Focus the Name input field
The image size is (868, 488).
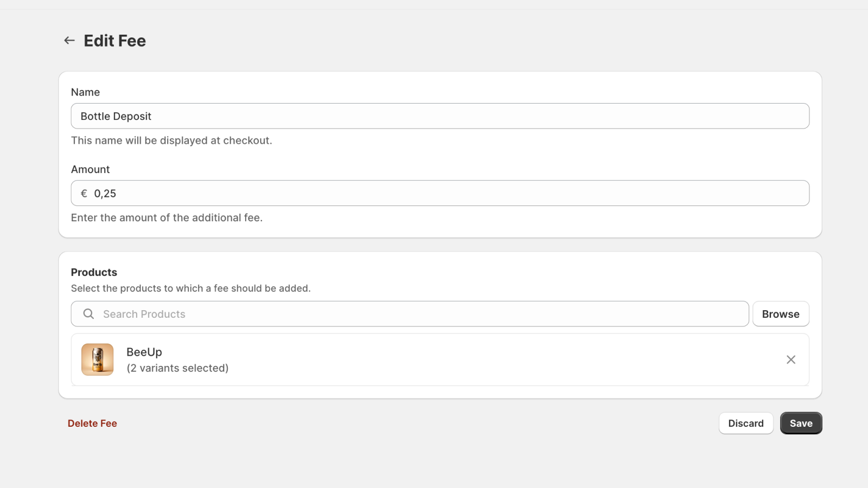click(x=380, y=115)
